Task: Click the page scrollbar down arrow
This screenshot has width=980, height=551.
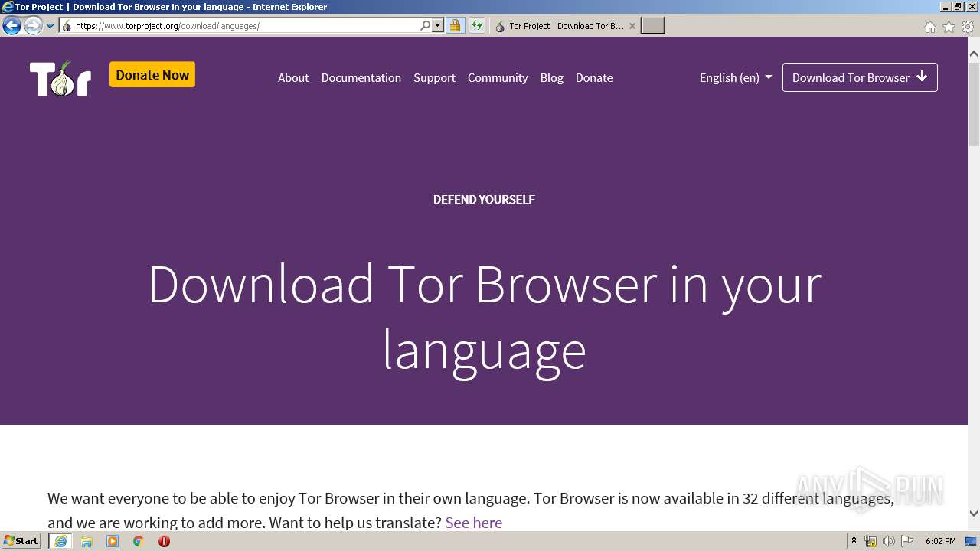Action: (974, 514)
